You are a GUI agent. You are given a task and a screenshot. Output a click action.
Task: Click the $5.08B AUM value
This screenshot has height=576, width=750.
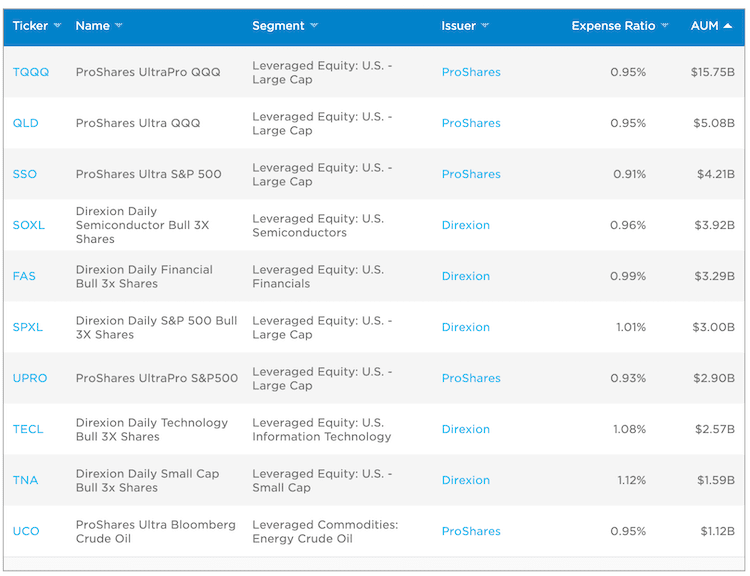(714, 123)
